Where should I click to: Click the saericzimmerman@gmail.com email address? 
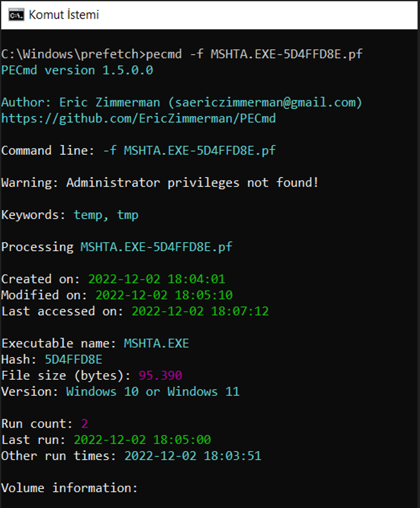pos(265,102)
